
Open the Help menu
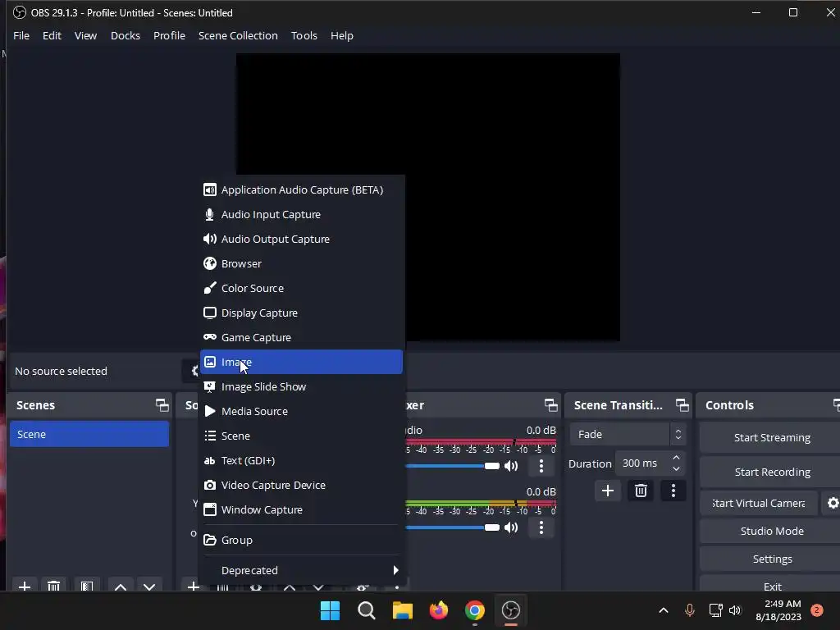[342, 35]
